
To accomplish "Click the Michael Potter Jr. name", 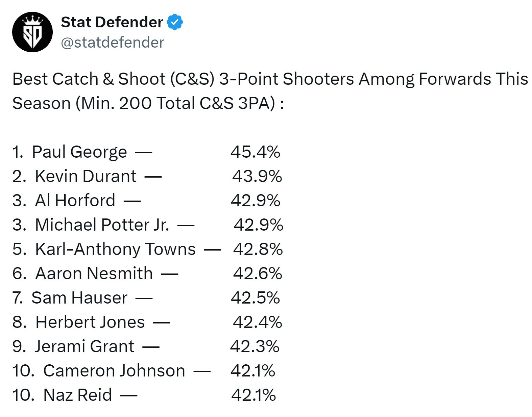I will [x=102, y=225].
